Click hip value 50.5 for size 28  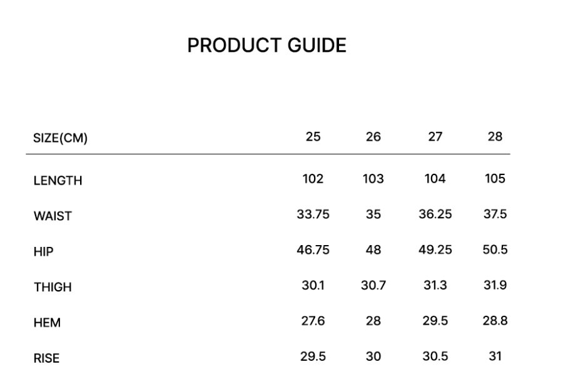(x=495, y=250)
